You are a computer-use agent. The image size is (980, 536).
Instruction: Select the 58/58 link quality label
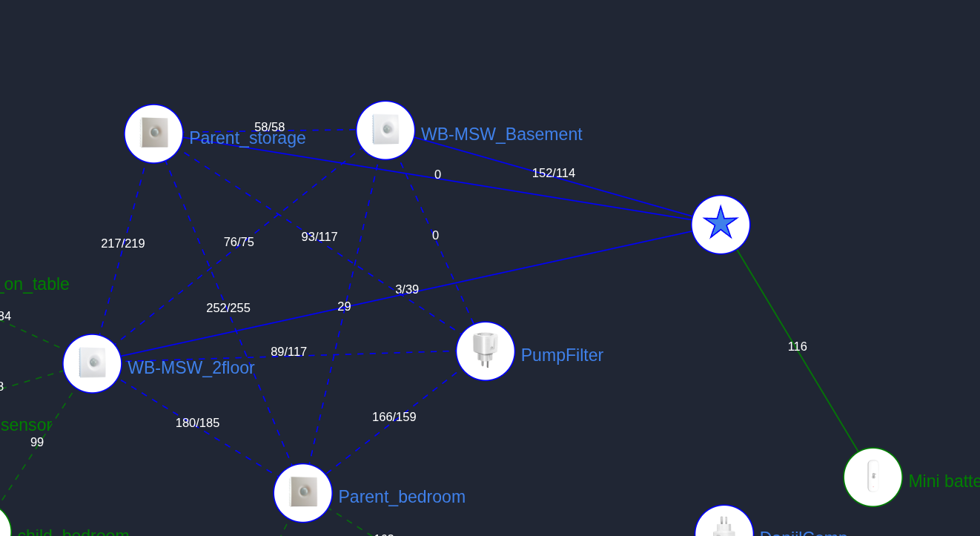(269, 128)
